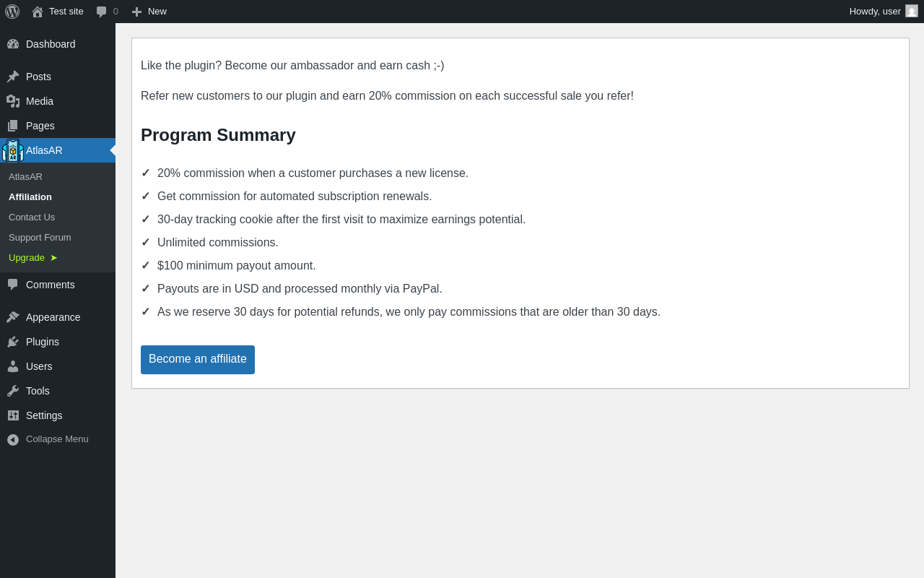Open the Appearance menu
Viewport: 924px width, 578px height.
coord(53,317)
